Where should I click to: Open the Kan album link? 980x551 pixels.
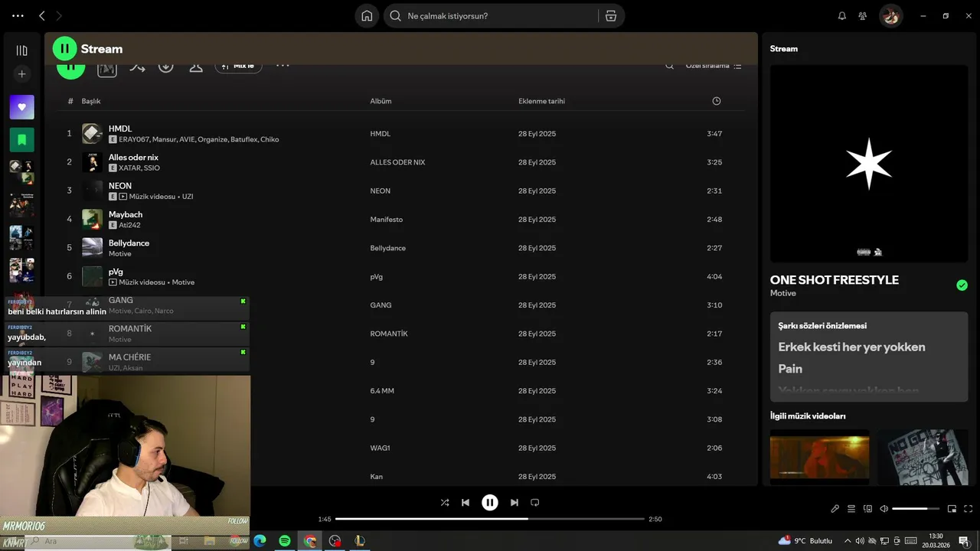376,477
